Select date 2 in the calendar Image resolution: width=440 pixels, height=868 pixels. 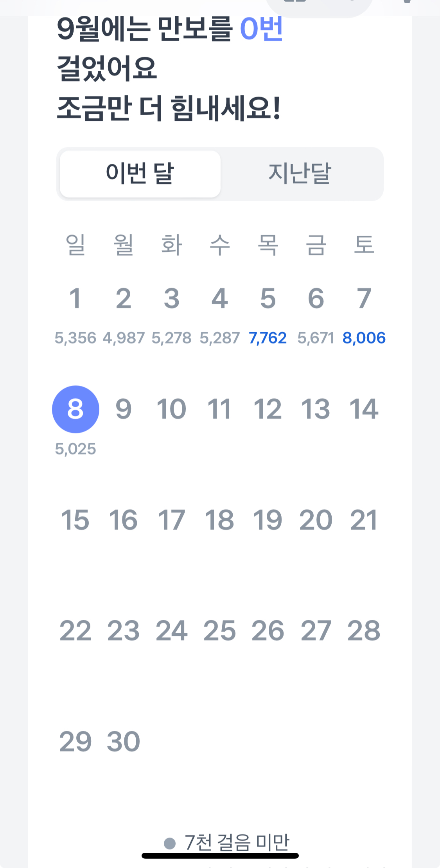pos(123,299)
